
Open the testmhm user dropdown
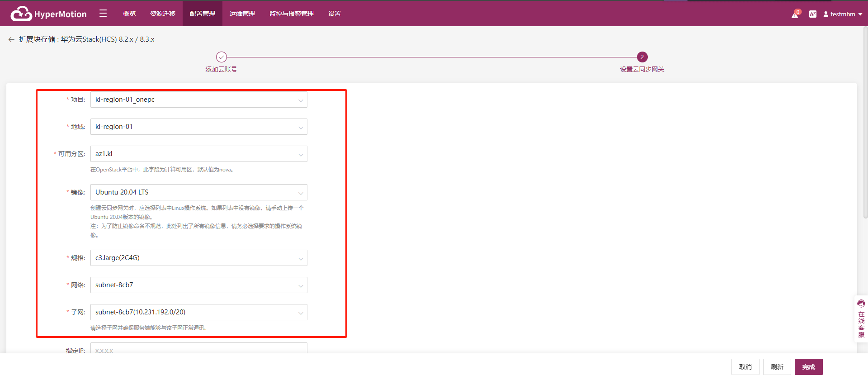843,14
